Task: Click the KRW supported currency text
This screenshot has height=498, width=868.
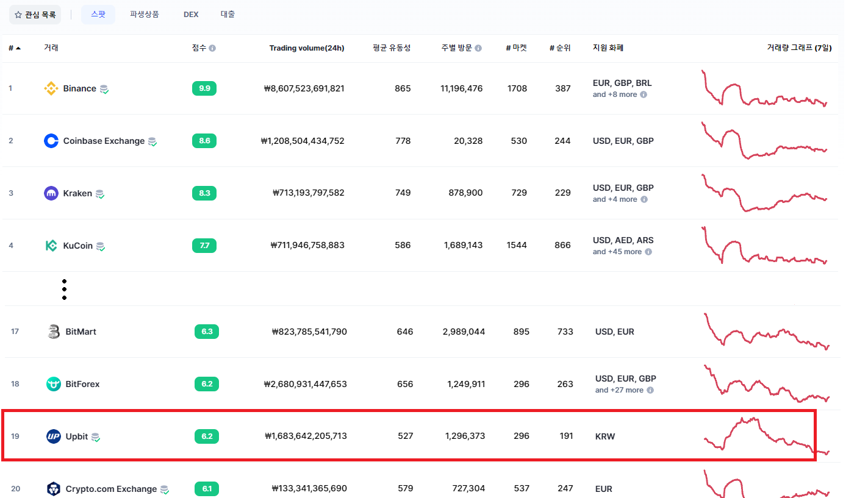Action: (605, 437)
